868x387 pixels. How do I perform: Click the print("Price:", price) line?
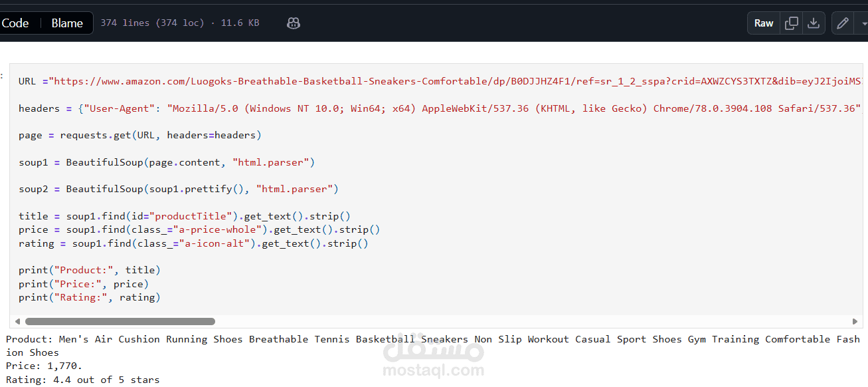[84, 284]
